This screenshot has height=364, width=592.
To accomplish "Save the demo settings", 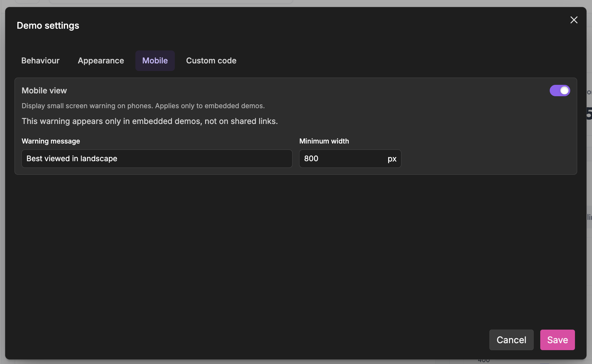I will (557, 340).
